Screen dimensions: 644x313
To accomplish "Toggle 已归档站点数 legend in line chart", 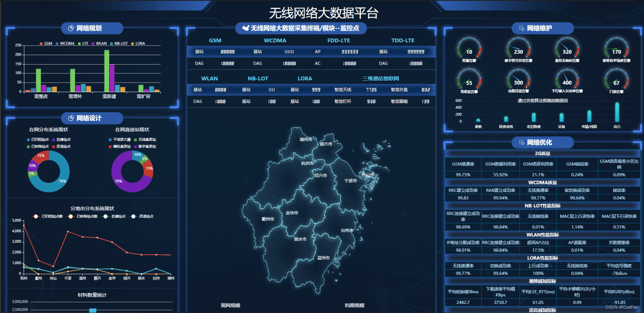I will point(48,216).
